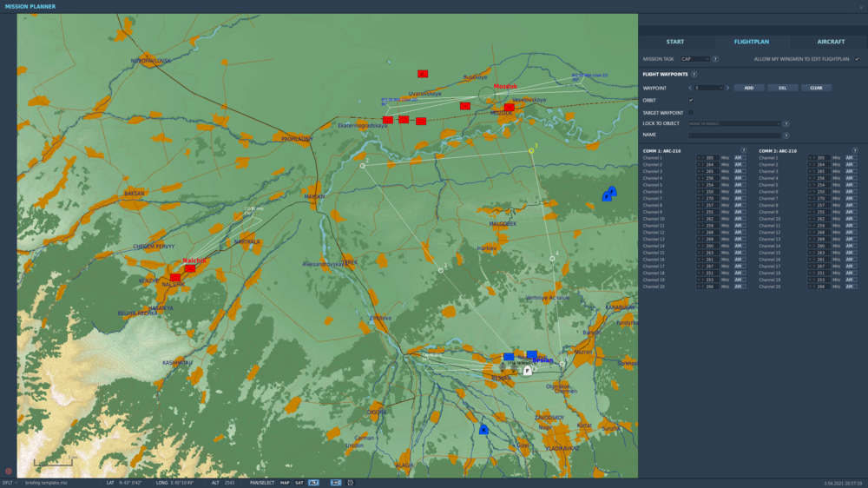Switch to the Start tab
Image resolution: width=868 pixels, height=488 pixels.
click(x=675, y=42)
